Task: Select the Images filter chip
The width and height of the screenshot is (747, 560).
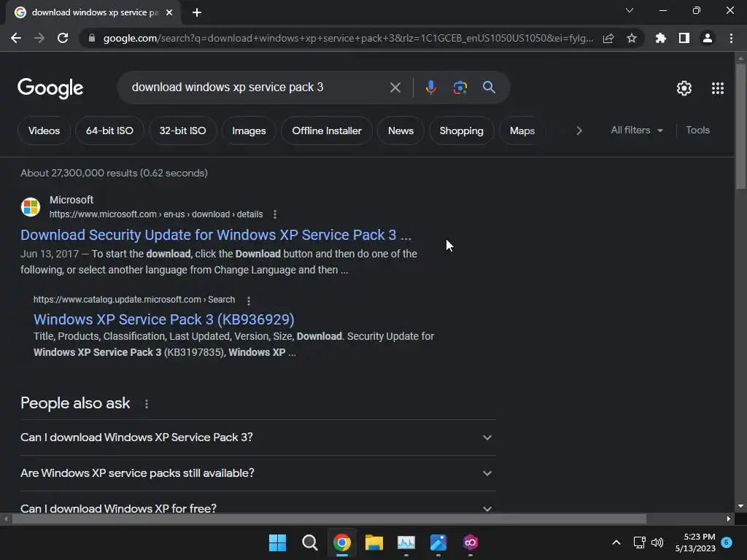Action: [x=249, y=131]
